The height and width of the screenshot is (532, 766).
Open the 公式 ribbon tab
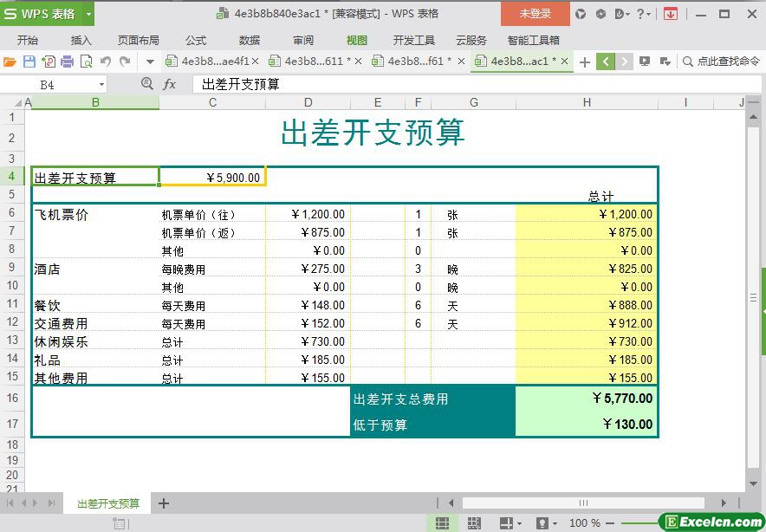point(196,40)
